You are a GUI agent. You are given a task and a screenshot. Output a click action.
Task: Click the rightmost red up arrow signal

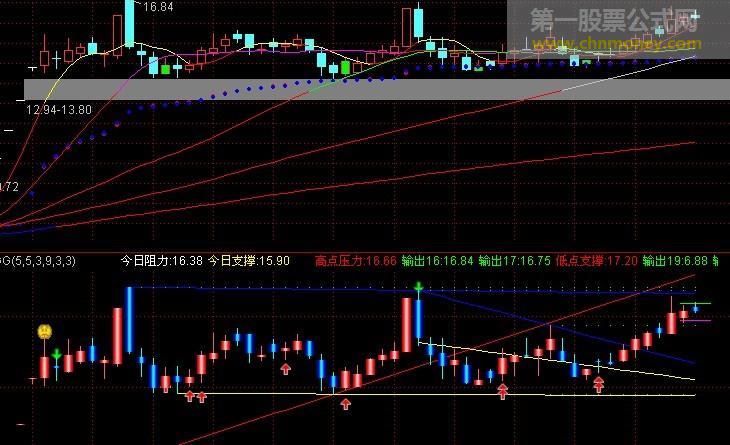(598, 384)
